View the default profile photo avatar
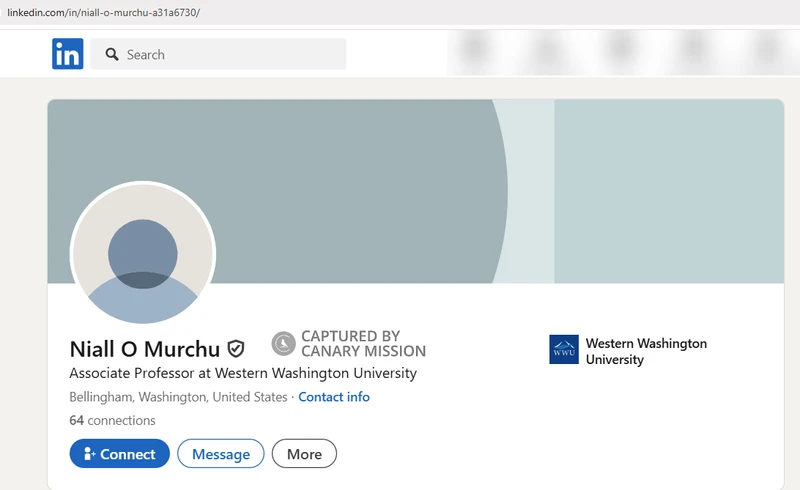800x490 pixels. pyautogui.click(x=143, y=253)
